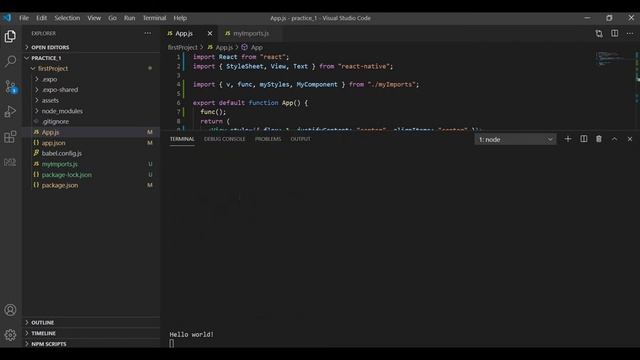
Task: Open Explorer's more actions ellipsis
Action: tap(147, 33)
